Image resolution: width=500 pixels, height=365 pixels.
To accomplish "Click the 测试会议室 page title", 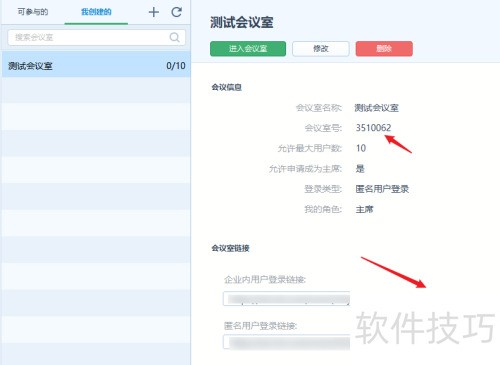I will click(242, 23).
